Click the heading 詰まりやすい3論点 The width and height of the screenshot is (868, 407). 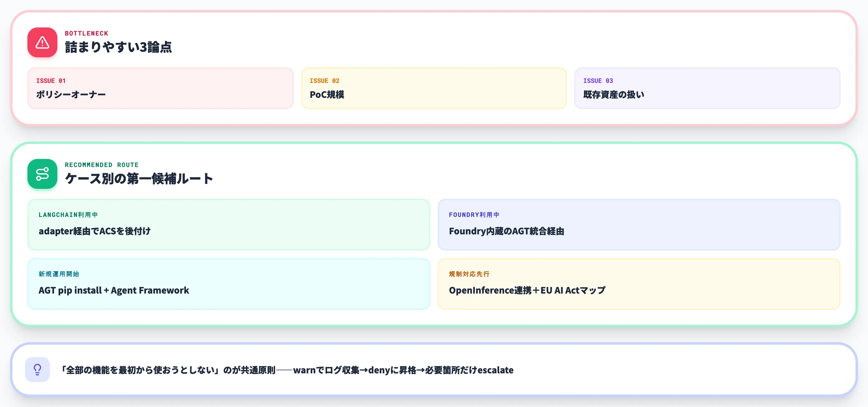118,47
